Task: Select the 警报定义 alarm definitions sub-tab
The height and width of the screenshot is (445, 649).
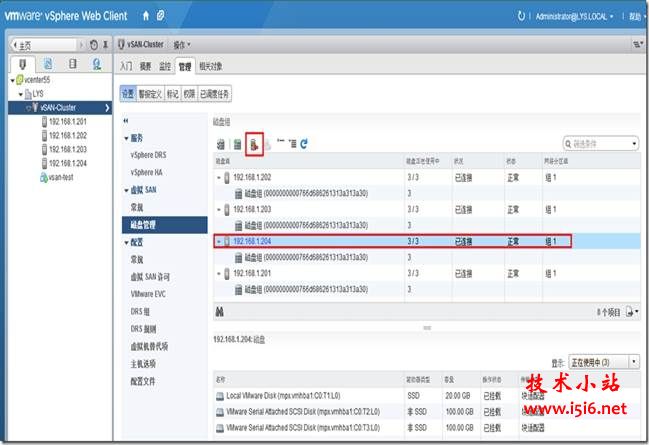Action: coord(150,94)
